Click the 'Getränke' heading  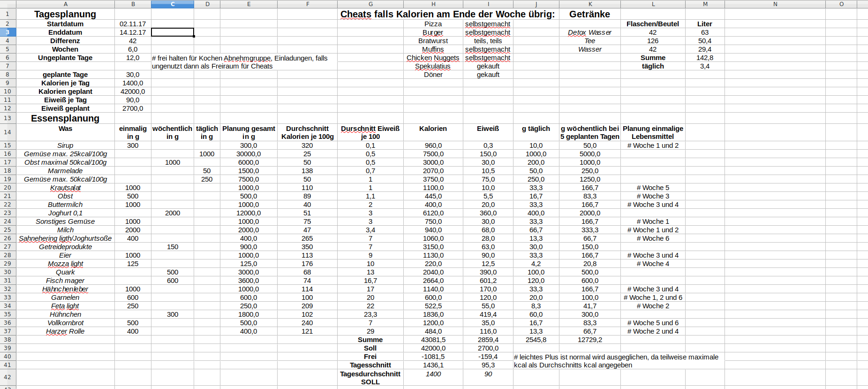(x=589, y=14)
